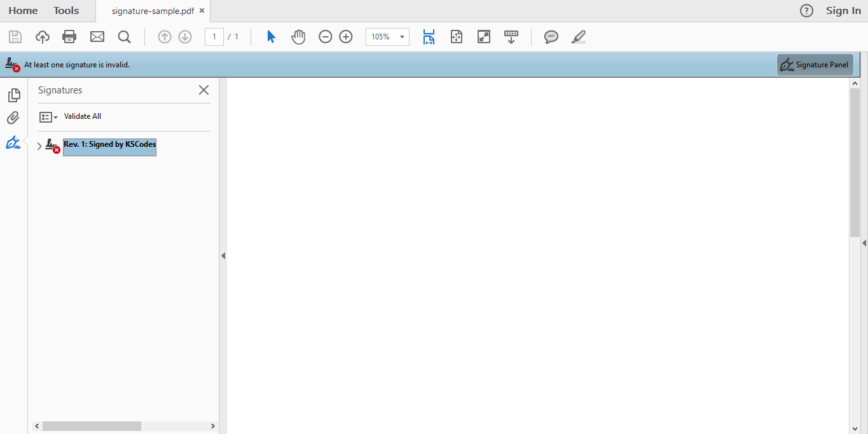
Task: Print the signature-sample.pdf document
Action: point(69,36)
